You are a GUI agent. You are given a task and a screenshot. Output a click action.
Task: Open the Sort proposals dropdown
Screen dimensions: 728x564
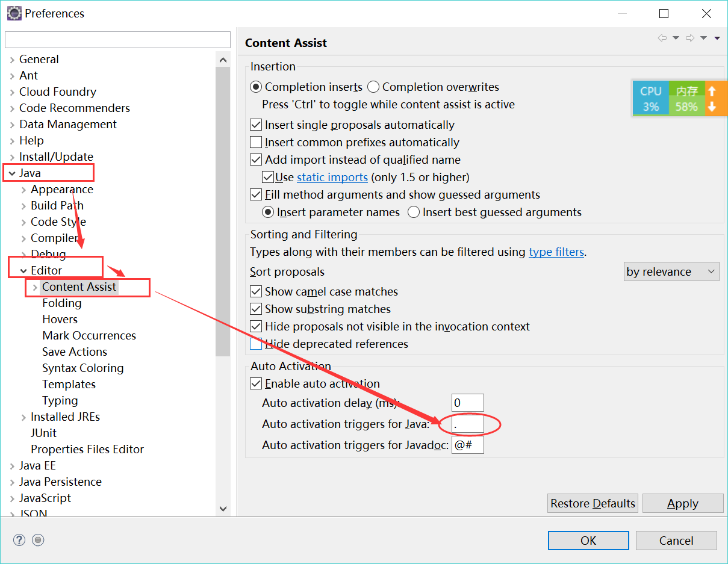[671, 271]
